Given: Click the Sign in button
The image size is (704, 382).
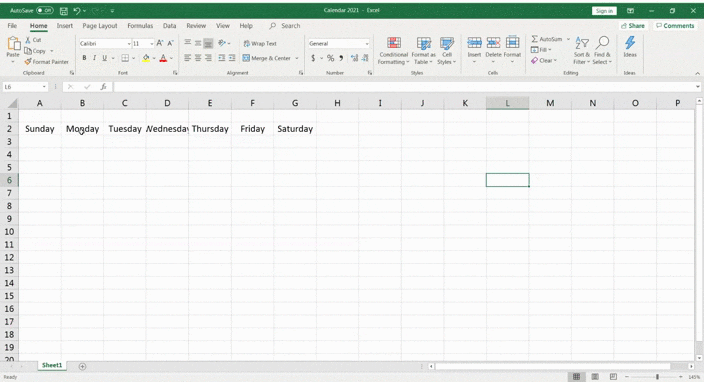Looking at the screenshot, I should [x=604, y=11].
